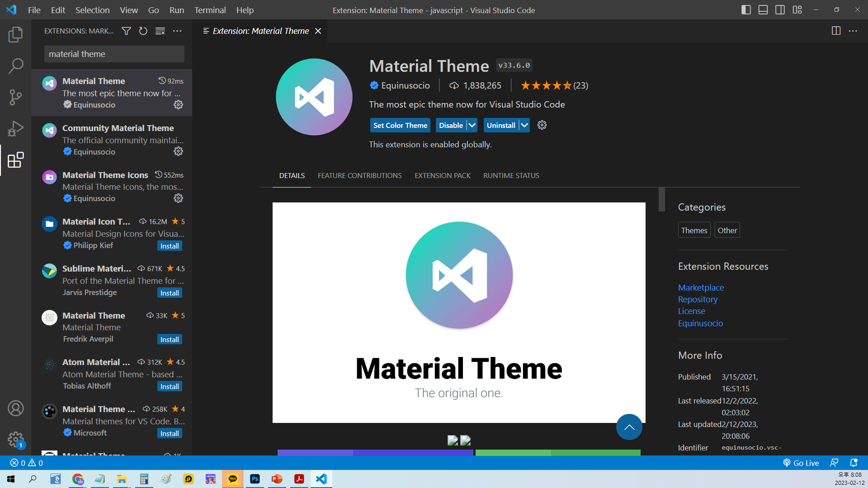Image resolution: width=868 pixels, height=488 pixels.
Task: Open Views and More Actions ellipsis menu
Action: pos(177,31)
